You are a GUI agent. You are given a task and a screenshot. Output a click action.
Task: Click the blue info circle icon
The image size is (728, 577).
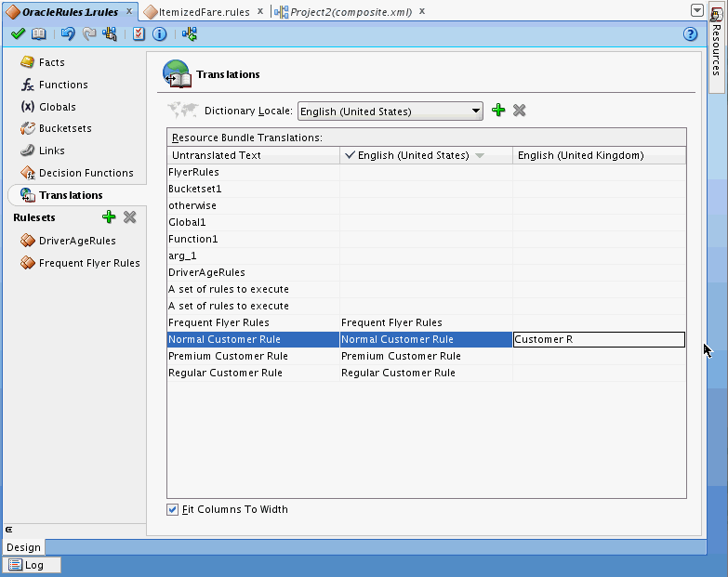pyautogui.click(x=159, y=33)
